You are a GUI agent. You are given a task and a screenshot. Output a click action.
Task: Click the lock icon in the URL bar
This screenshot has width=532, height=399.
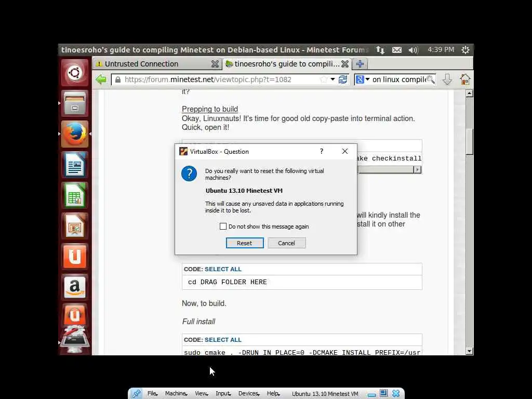pos(118,79)
